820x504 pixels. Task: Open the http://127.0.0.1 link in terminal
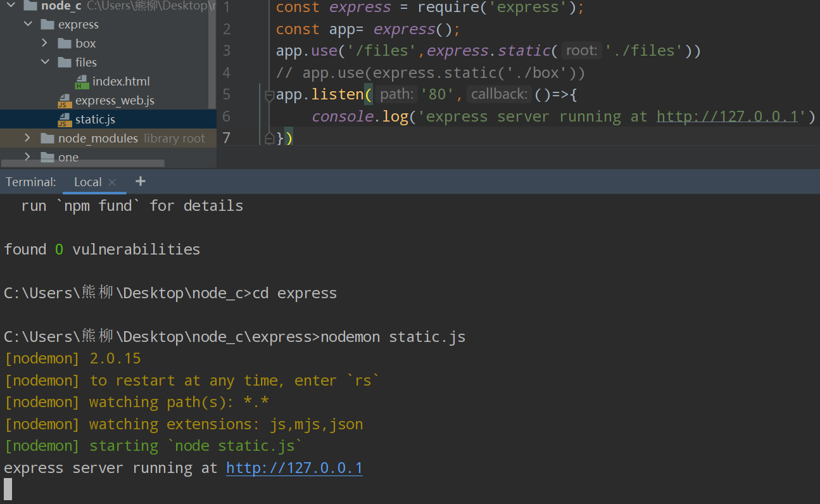coord(294,467)
